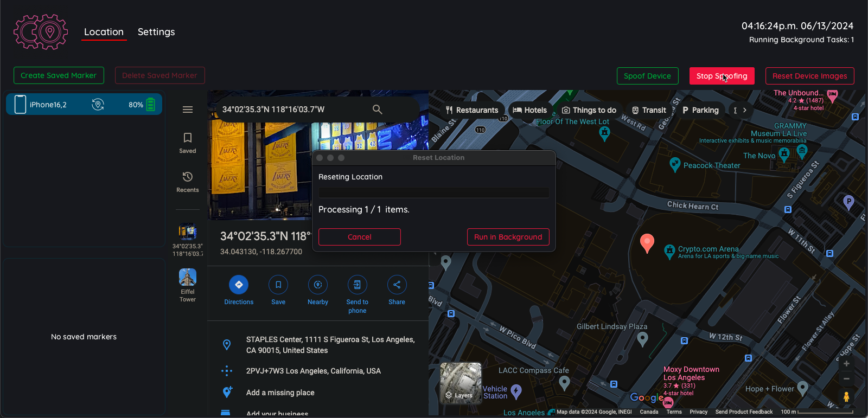Select the Hotels category chip
The image size is (868, 418).
coord(530,110)
